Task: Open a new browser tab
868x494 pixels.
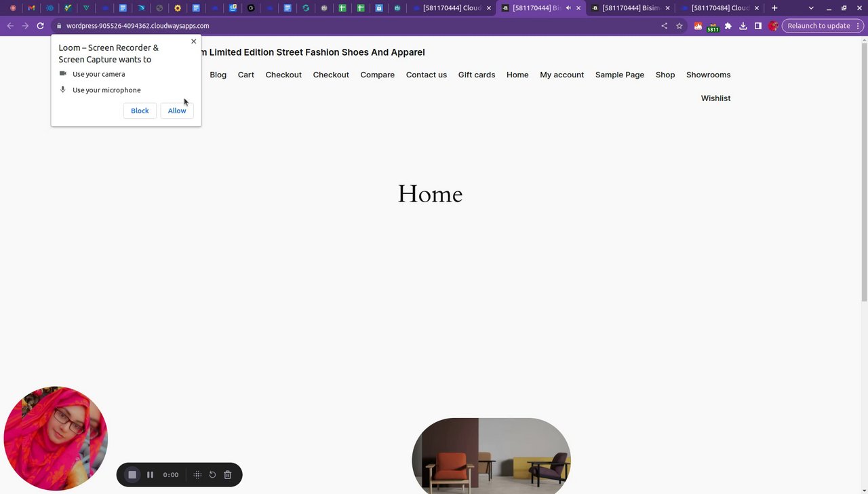Action: point(774,8)
